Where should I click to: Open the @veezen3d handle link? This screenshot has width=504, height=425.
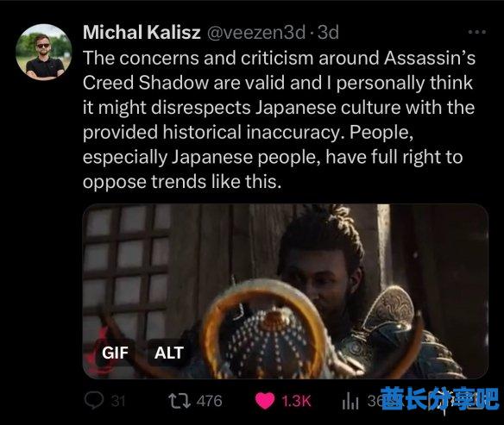point(255,33)
